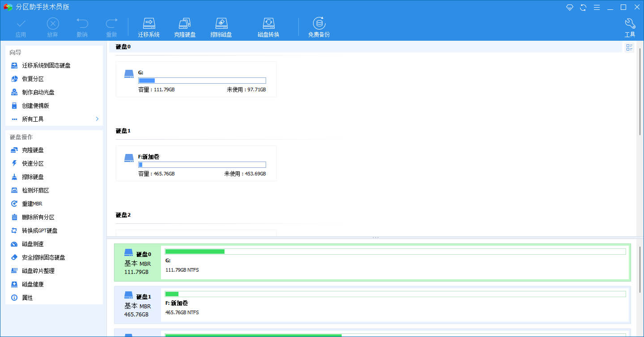This screenshot has height=337, width=644.
Task: Select the 迁移系统 (Migrate OS) toolbar icon
Action: pos(149,26)
